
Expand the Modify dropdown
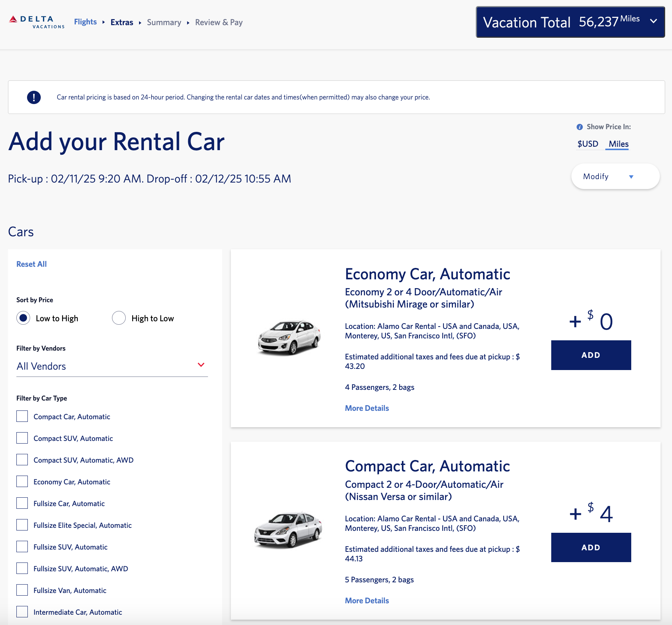pyautogui.click(x=615, y=176)
